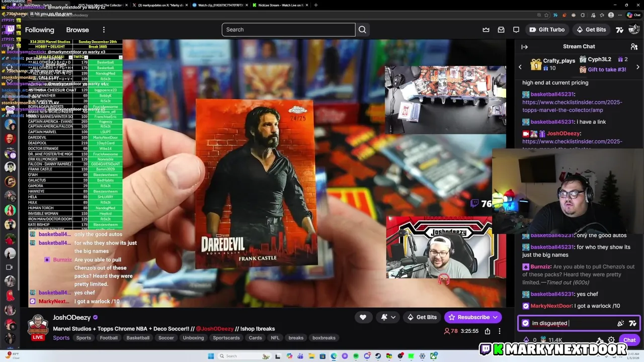Open the notifications inbox icon

click(501, 30)
